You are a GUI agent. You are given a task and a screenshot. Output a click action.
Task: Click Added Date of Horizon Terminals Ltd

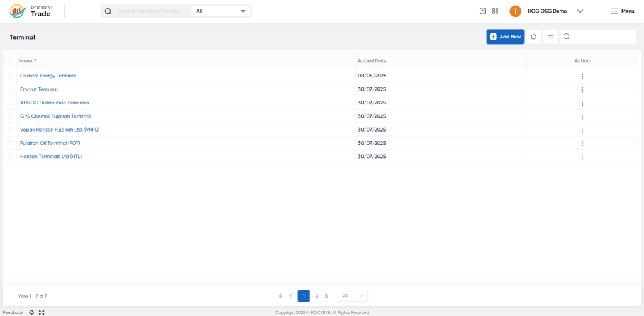point(372,157)
